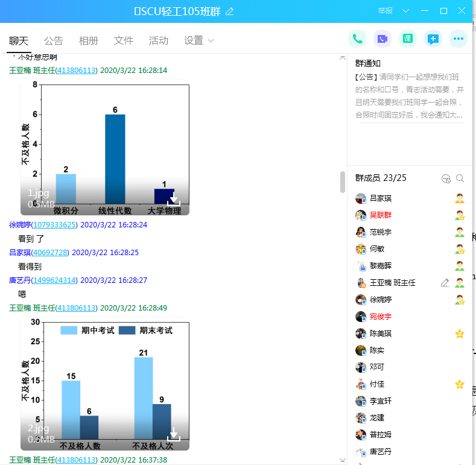Open sender QQ number 1079333625 link
The image size is (476, 465).
point(54,225)
